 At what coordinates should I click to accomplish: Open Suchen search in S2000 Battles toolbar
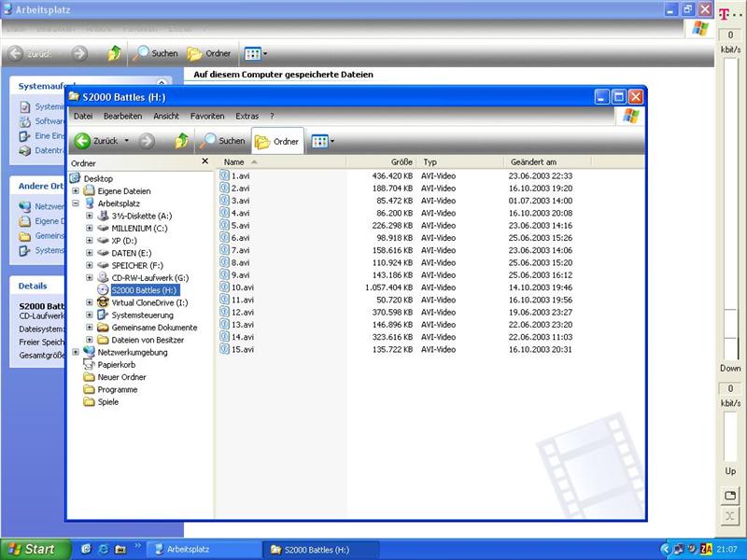pos(224,141)
